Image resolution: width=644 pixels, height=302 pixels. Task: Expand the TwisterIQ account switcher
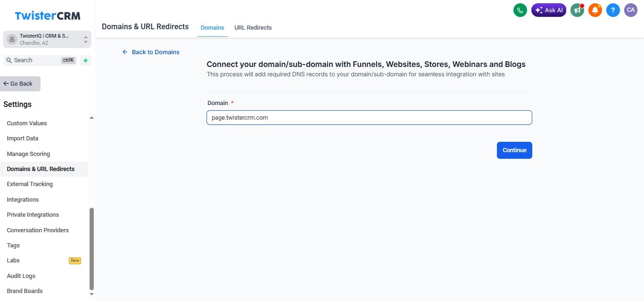click(47, 40)
